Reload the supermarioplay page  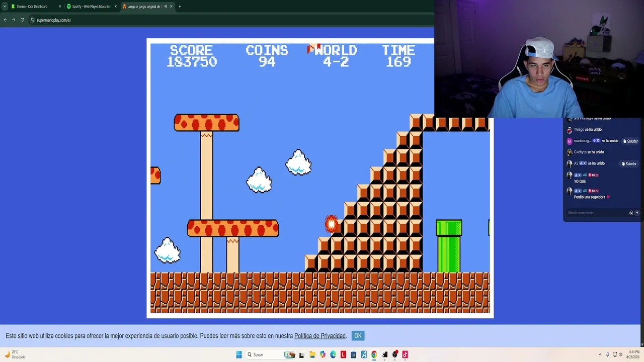point(22,20)
